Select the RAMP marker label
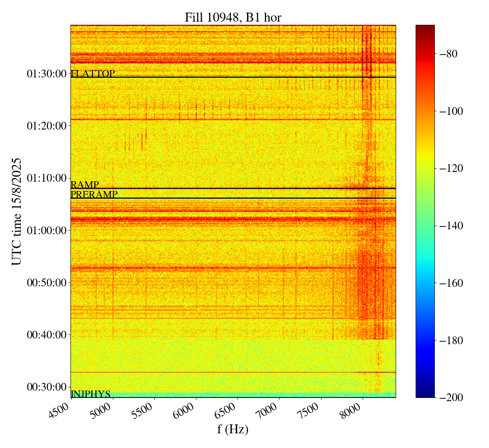Screen dimensions: 489x448 [x=85, y=185]
